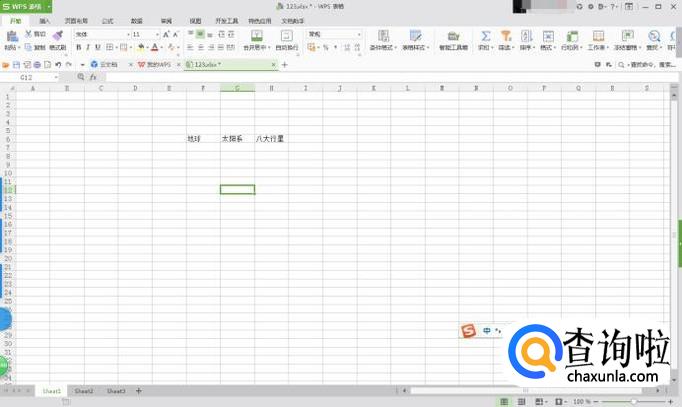Toggle Underline formatting

tap(98, 47)
